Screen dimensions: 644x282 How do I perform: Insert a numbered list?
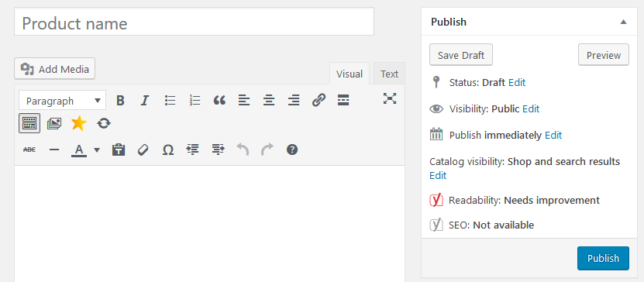195,100
